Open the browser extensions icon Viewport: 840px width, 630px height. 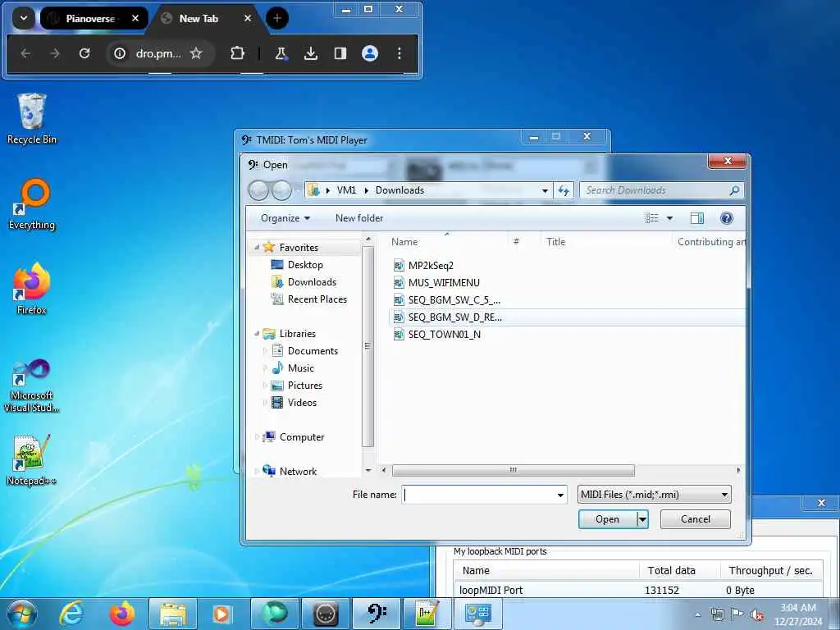click(x=237, y=53)
